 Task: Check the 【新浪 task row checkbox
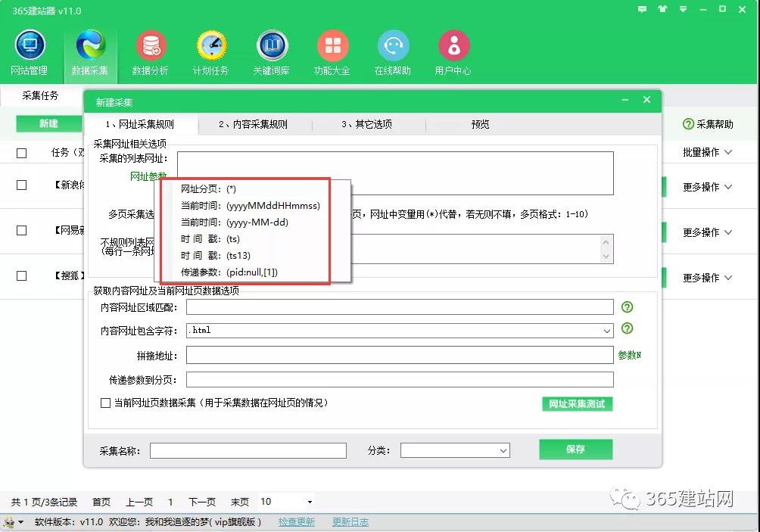pyautogui.click(x=21, y=185)
